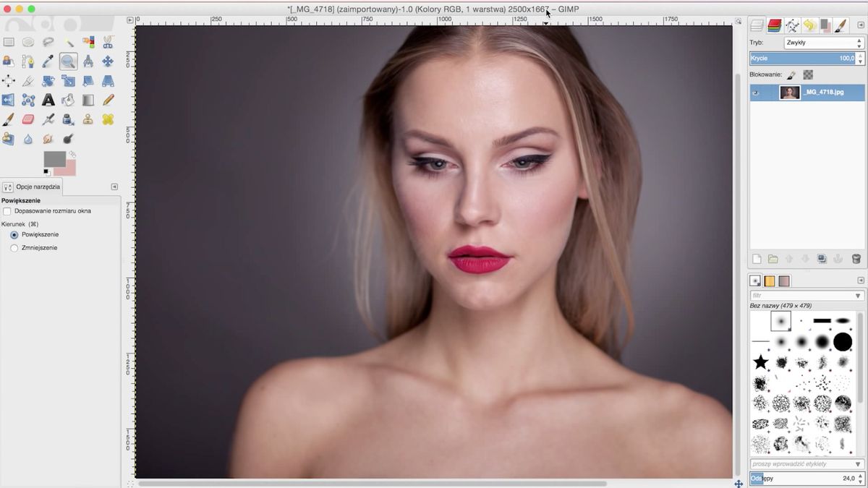Select the Flip tool
The height and width of the screenshot is (488, 868).
tap(9, 100)
